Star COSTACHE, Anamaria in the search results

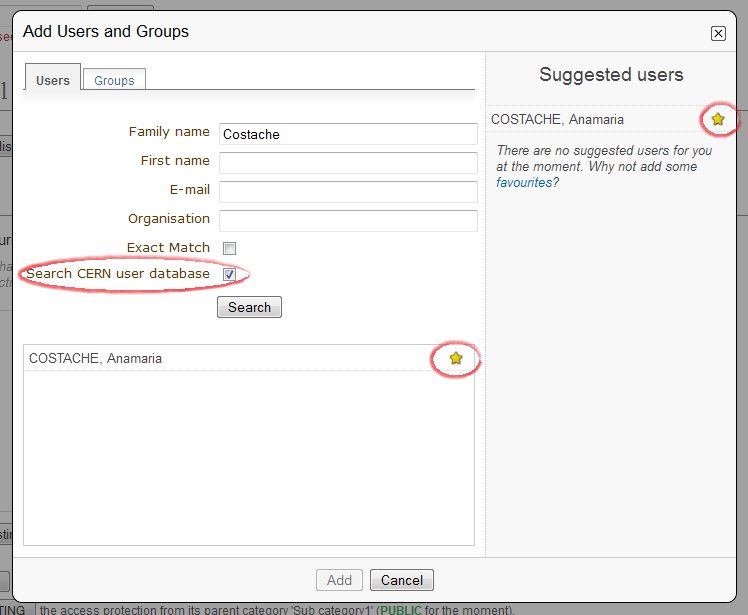(456, 358)
